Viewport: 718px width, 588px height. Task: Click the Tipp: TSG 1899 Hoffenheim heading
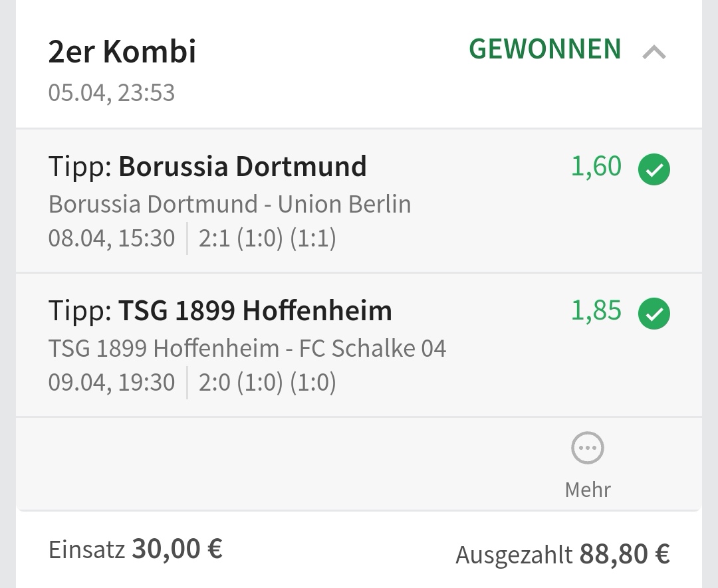pyautogui.click(x=220, y=310)
